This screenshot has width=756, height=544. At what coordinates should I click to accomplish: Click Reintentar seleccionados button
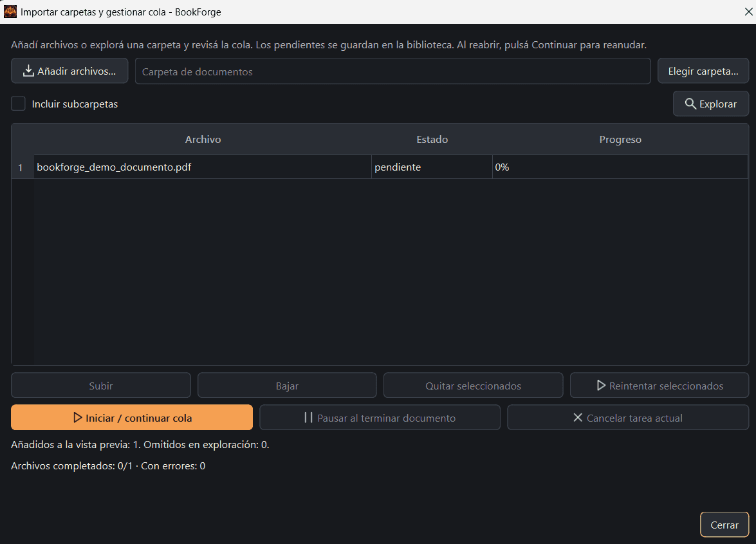[659, 386]
